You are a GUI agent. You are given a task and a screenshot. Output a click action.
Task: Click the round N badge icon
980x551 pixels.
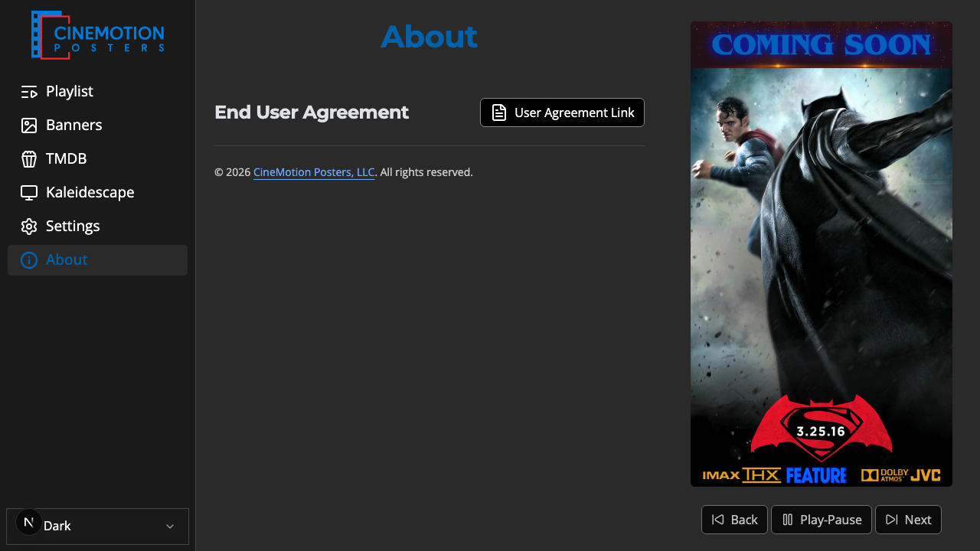29,522
